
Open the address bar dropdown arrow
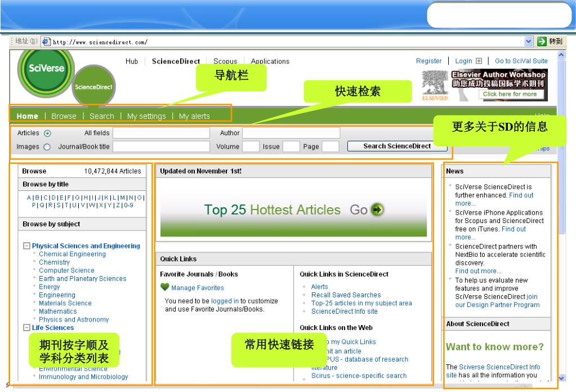(528, 42)
